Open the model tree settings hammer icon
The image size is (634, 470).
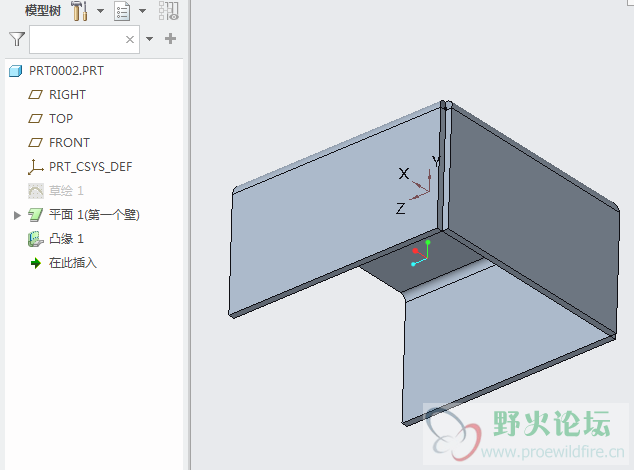80,11
